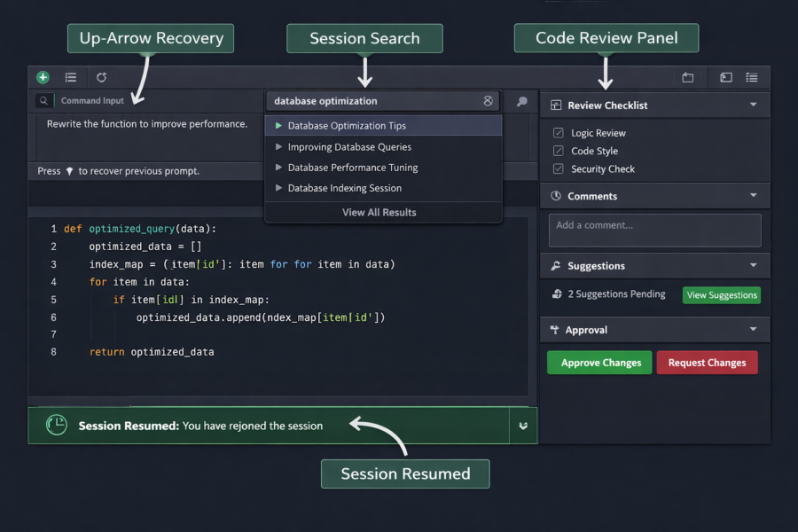Image resolution: width=798 pixels, height=532 pixels.
Task: Collapse the Suggestions section
Action: point(753,265)
